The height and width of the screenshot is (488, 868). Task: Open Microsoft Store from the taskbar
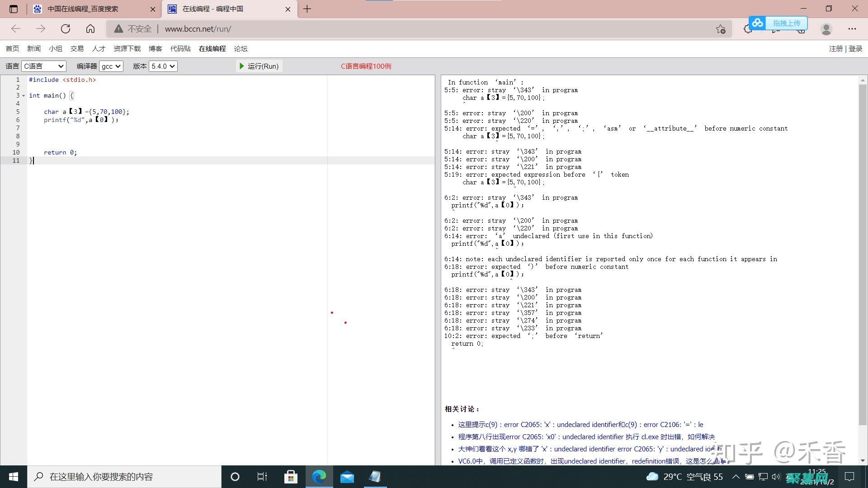291,477
